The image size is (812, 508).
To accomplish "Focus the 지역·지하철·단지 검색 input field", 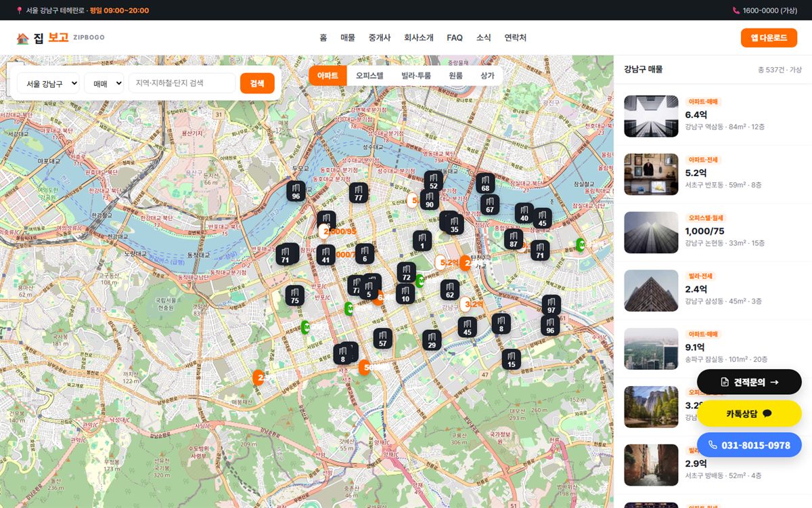I will 182,83.
